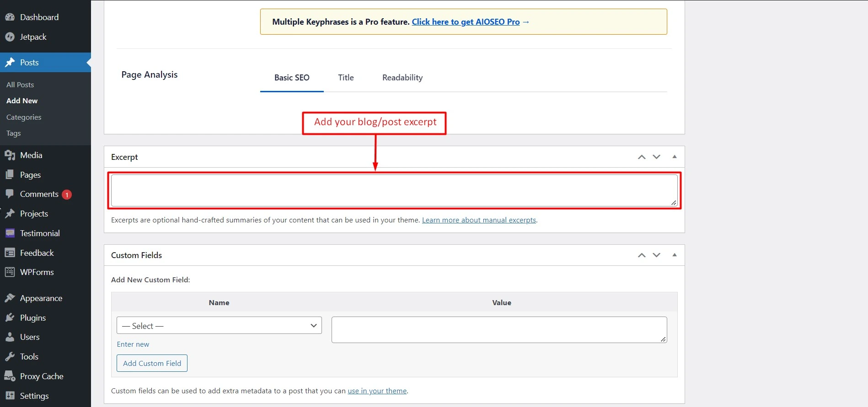This screenshot has height=407, width=868.
Task: Switch to the Readability tab
Action: pos(402,78)
